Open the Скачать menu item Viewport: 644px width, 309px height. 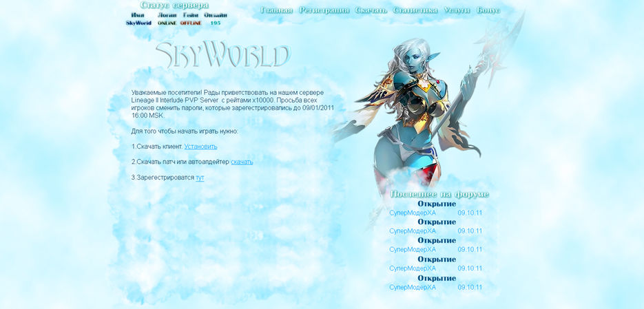(x=371, y=10)
